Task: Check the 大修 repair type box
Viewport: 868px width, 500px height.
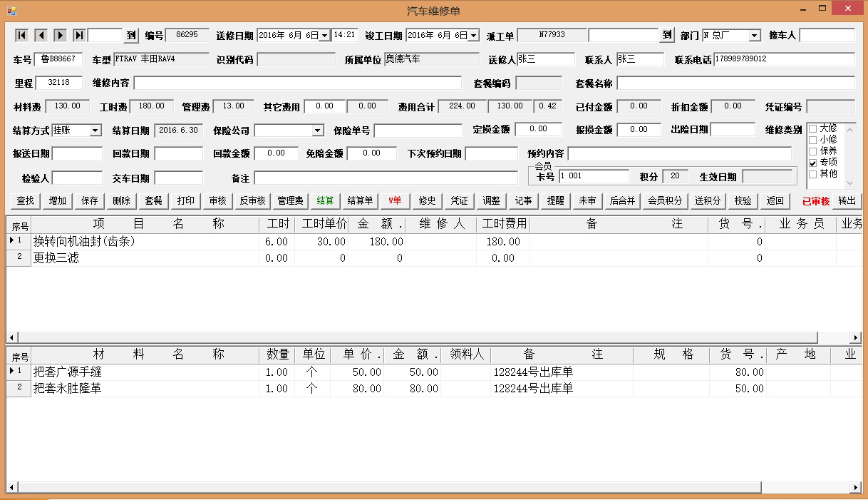Action: [x=812, y=128]
